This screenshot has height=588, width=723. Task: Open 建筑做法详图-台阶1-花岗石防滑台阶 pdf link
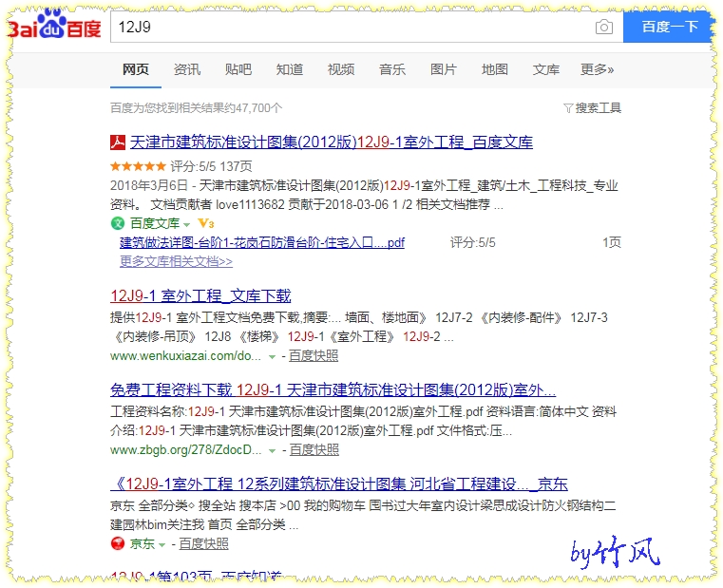click(262, 242)
